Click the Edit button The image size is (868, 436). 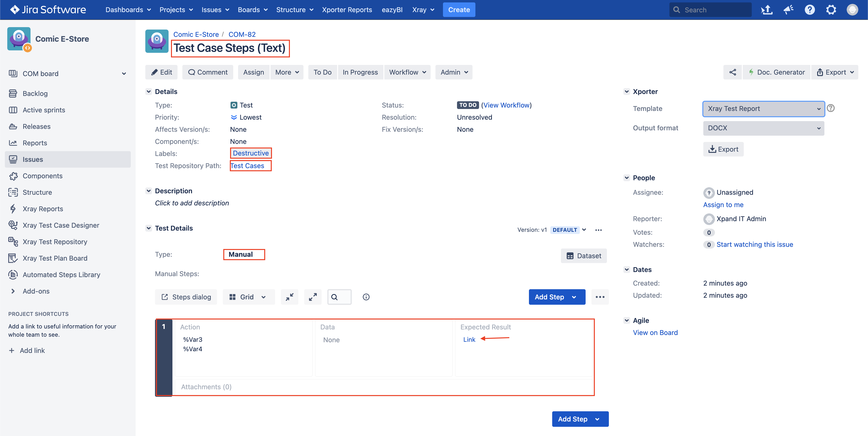[161, 72]
